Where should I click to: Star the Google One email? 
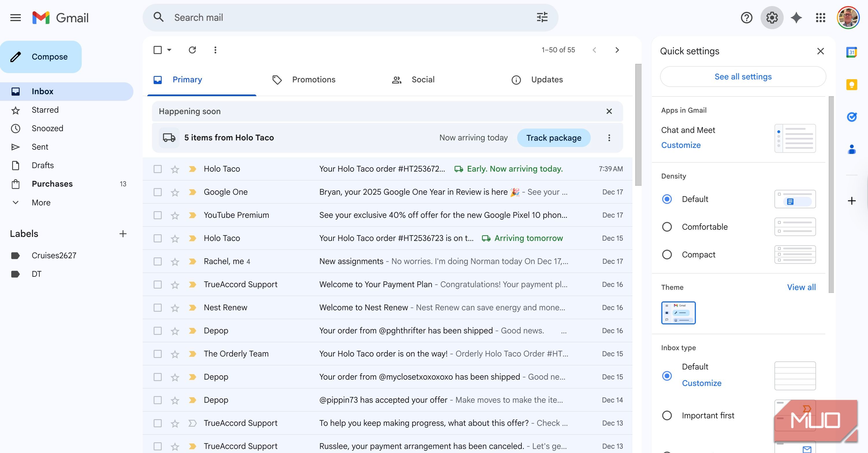point(174,192)
